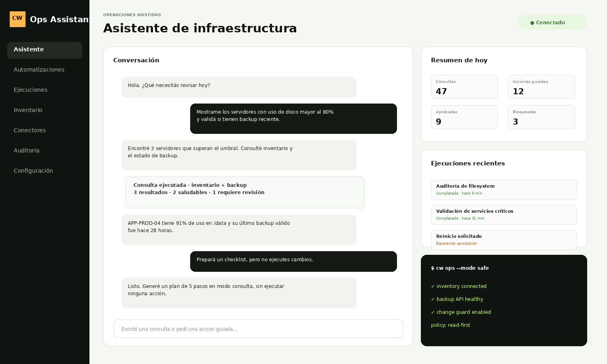Open the Reinicio solicitado execution
607x364 pixels.
504,240
